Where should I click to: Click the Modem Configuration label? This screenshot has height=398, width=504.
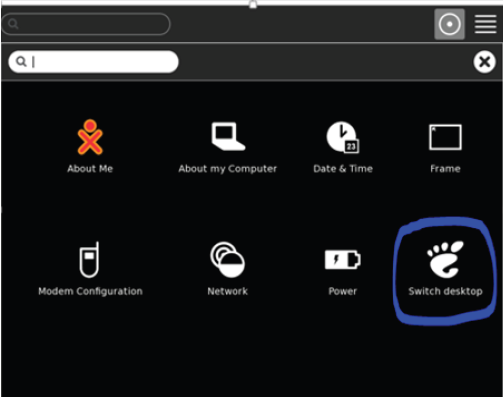(90, 291)
